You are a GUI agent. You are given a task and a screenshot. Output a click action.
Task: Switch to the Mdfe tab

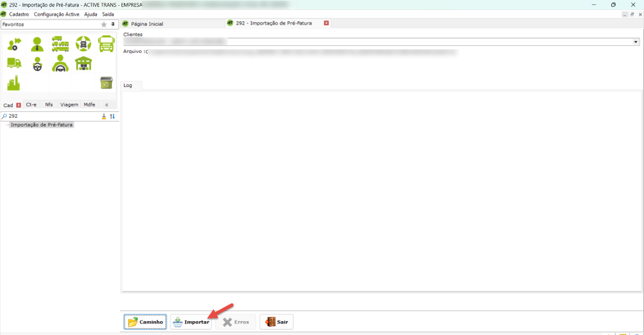click(89, 105)
